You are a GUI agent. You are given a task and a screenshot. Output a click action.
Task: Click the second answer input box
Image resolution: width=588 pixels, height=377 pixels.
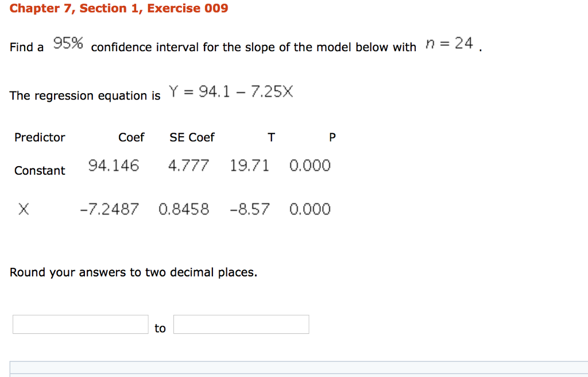(241, 324)
